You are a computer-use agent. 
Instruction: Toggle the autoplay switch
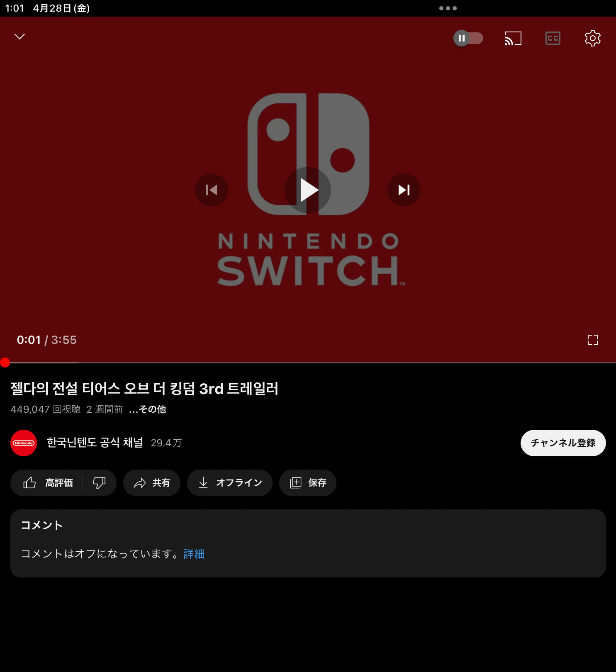(x=468, y=38)
